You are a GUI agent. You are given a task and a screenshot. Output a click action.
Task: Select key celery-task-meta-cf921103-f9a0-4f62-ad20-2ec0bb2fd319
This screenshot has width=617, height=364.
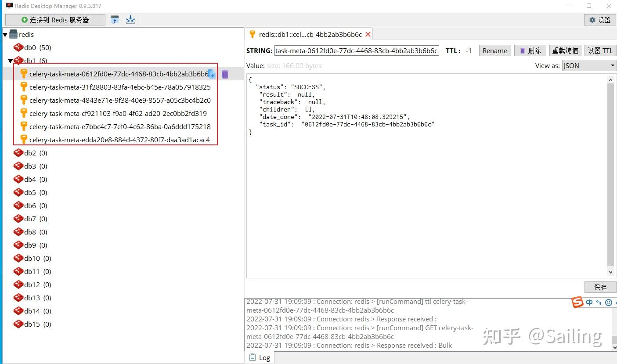118,113
